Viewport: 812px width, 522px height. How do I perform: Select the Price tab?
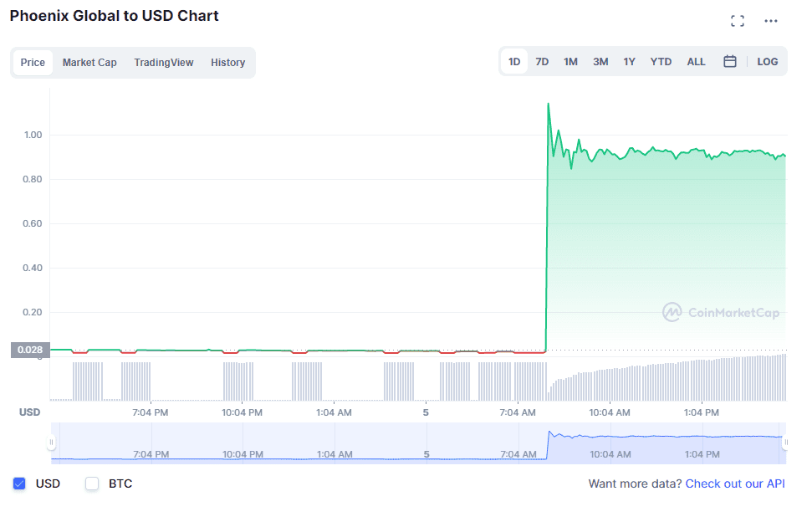33,62
